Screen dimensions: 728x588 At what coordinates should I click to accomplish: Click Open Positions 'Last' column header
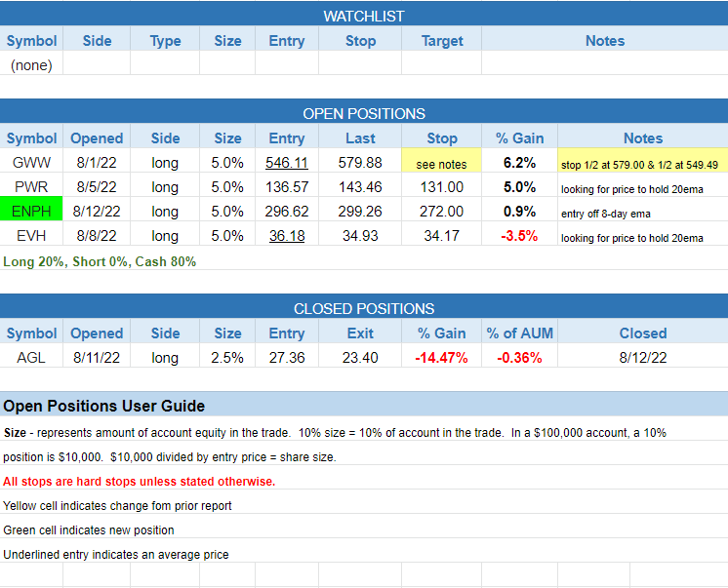[x=360, y=137]
